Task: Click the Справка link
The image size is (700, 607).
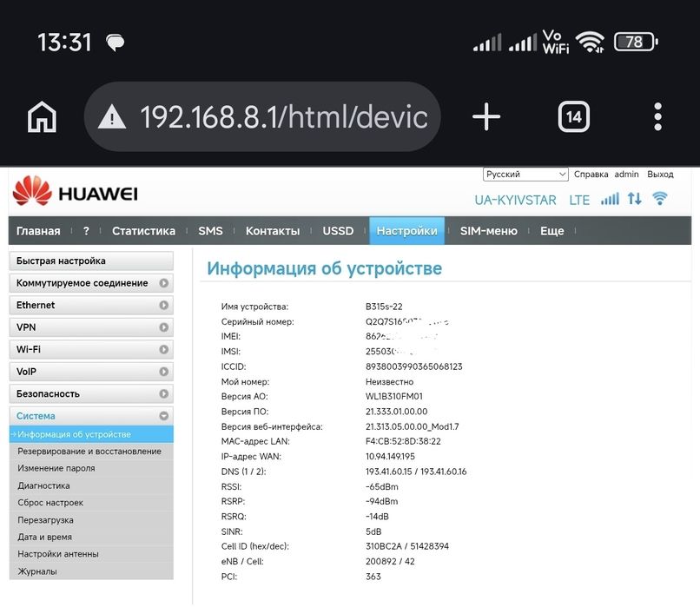Action: tap(591, 174)
